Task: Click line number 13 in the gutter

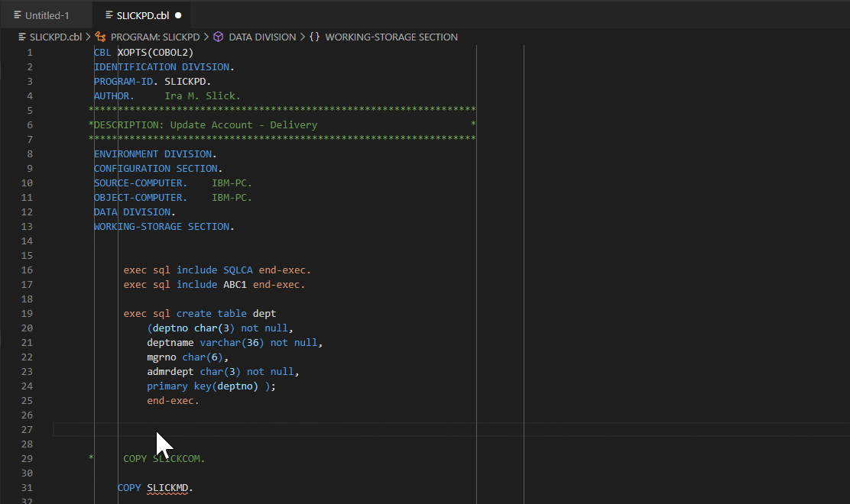Action: [27, 226]
